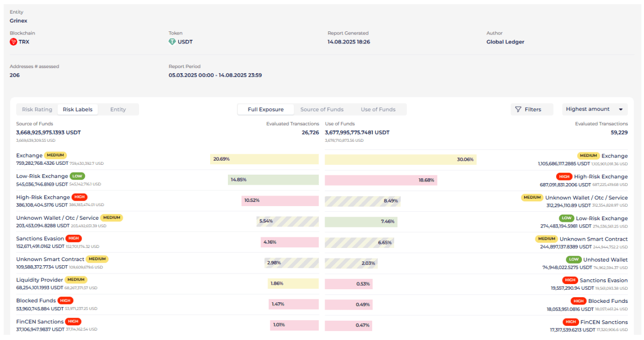Select the Entity grouping toggle
The width and height of the screenshot is (644, 340).
tap(118, 109)
